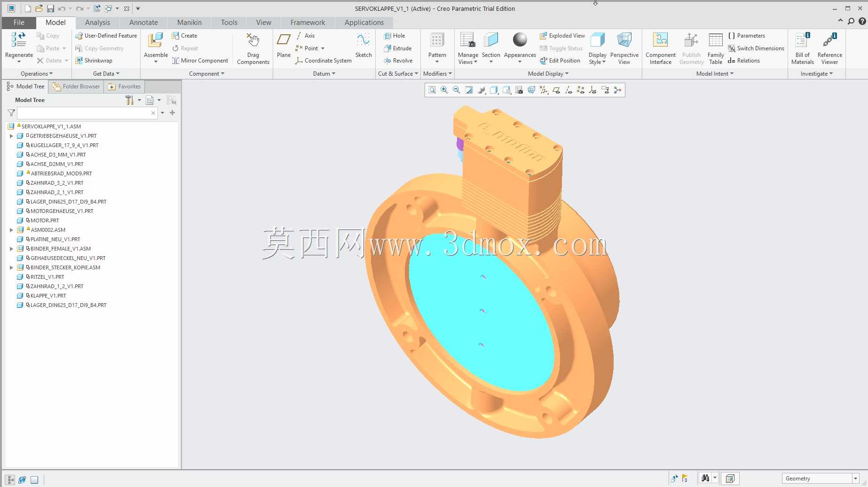Click the Perspective View icon

pyautogui.click(x=624, y=40)
